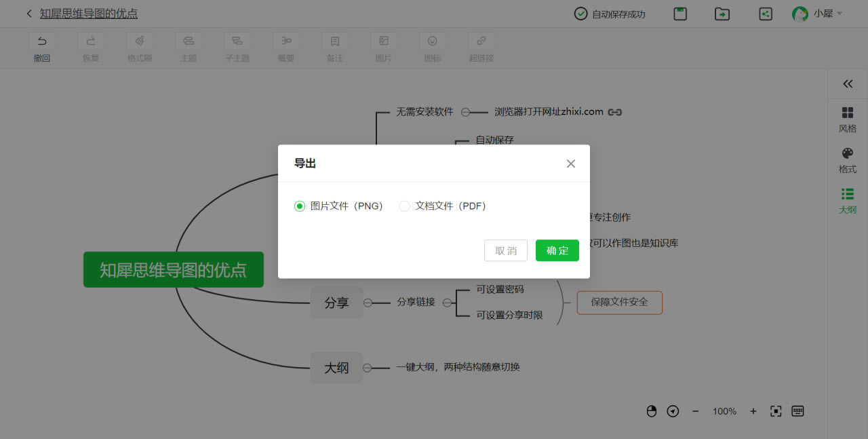
Task: Select the 格式刷 format painter tool
Action: click(140, 47)
